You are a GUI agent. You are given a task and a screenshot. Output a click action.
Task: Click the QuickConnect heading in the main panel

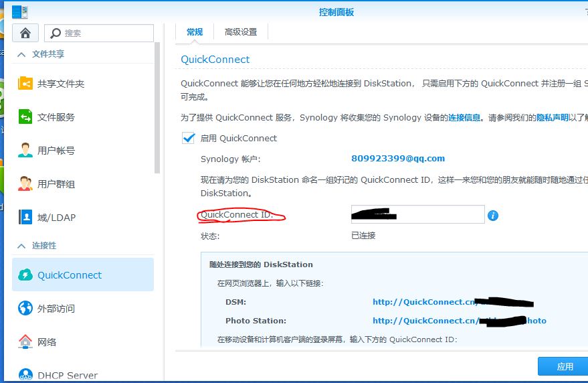215,60
